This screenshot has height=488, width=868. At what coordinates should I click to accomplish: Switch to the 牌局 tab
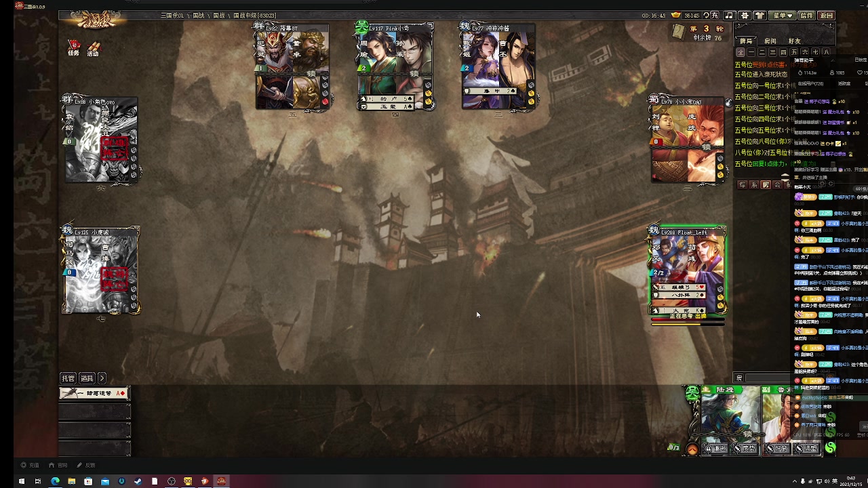(746, 41)
